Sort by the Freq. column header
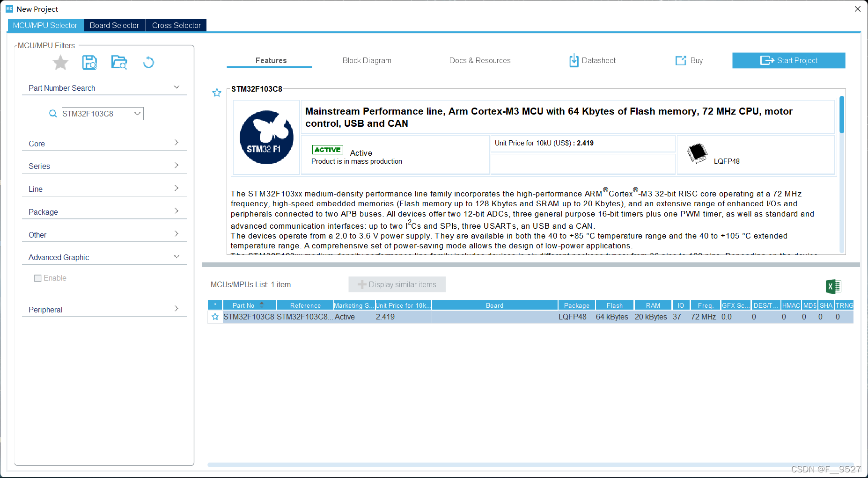 click(x=705, y=305)
